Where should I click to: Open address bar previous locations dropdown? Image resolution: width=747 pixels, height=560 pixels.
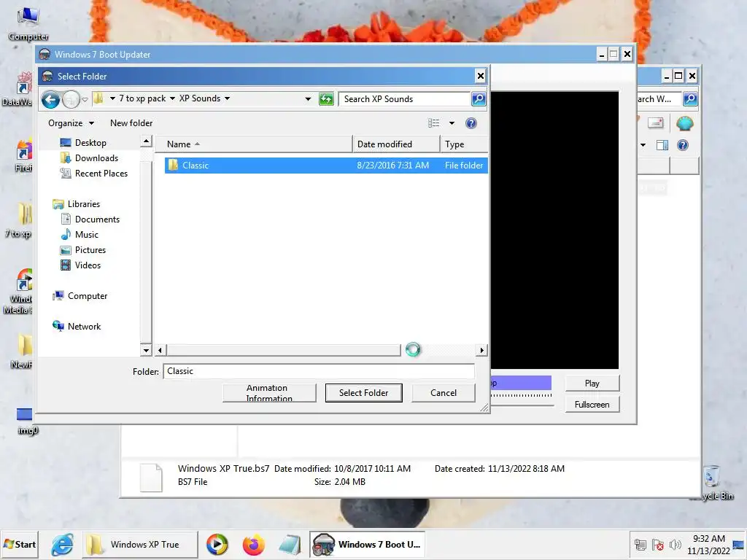(x=309, y=99)
